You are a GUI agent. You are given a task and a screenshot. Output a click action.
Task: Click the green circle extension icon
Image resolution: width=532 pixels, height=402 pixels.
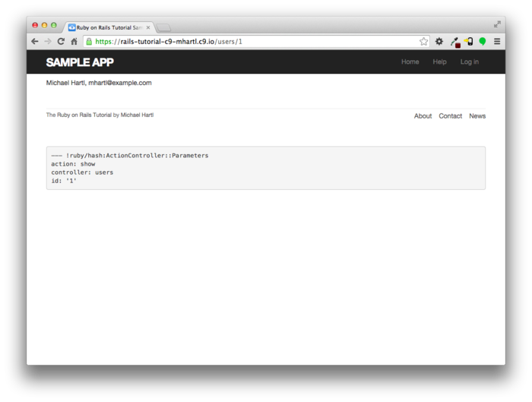pyautogui.click(x=483, y=42)
